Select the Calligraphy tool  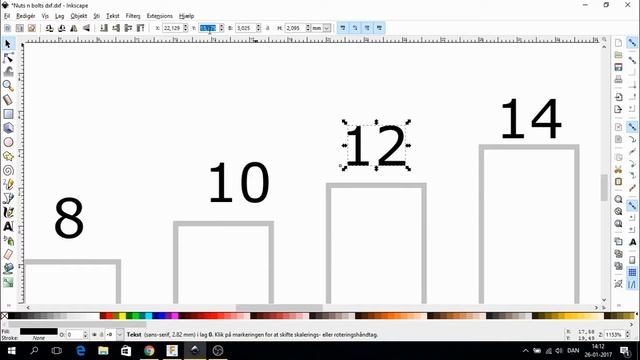click(8, 212)
